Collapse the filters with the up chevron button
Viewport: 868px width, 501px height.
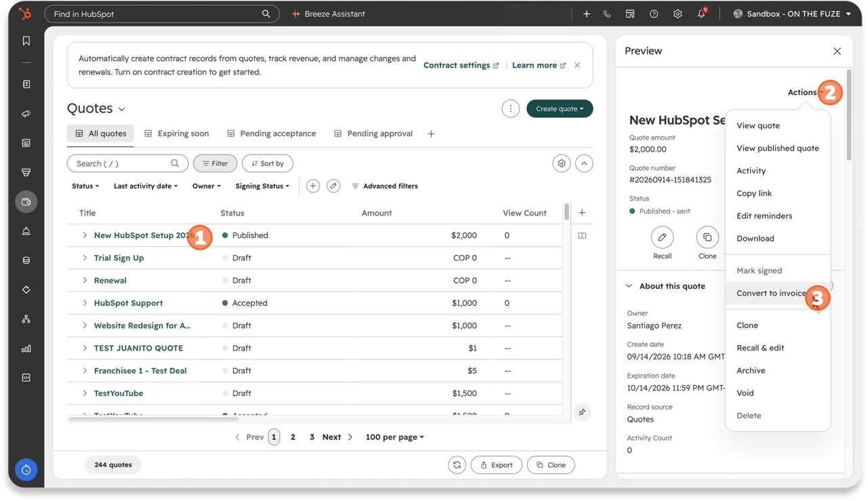click(x=584, y=163)
